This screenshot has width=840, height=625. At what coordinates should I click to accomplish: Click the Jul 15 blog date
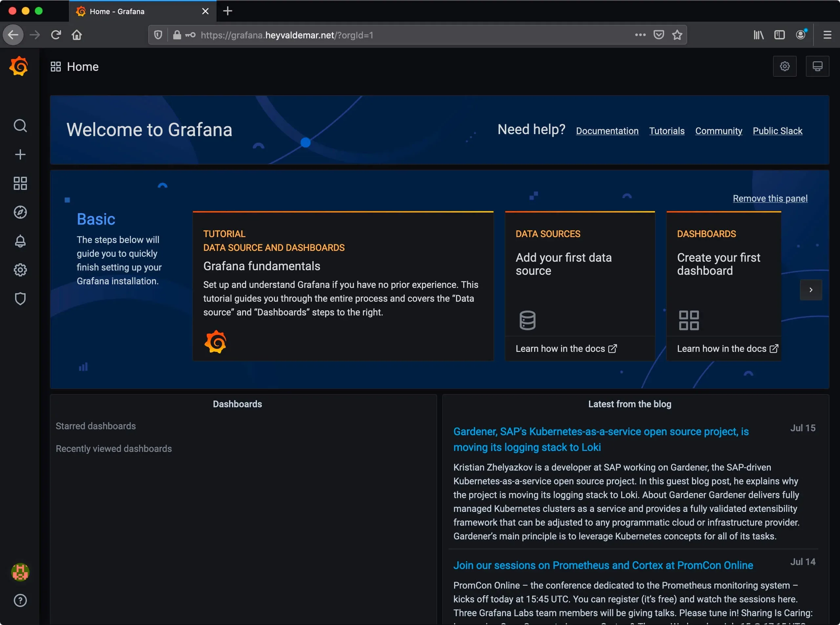803,428
